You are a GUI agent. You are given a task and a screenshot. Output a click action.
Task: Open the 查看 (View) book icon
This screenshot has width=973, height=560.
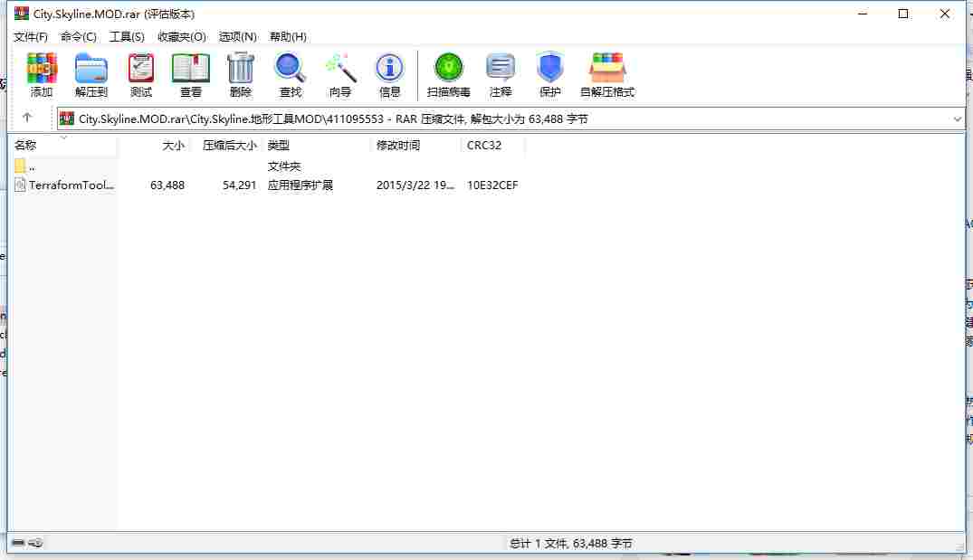coord(190,68)
